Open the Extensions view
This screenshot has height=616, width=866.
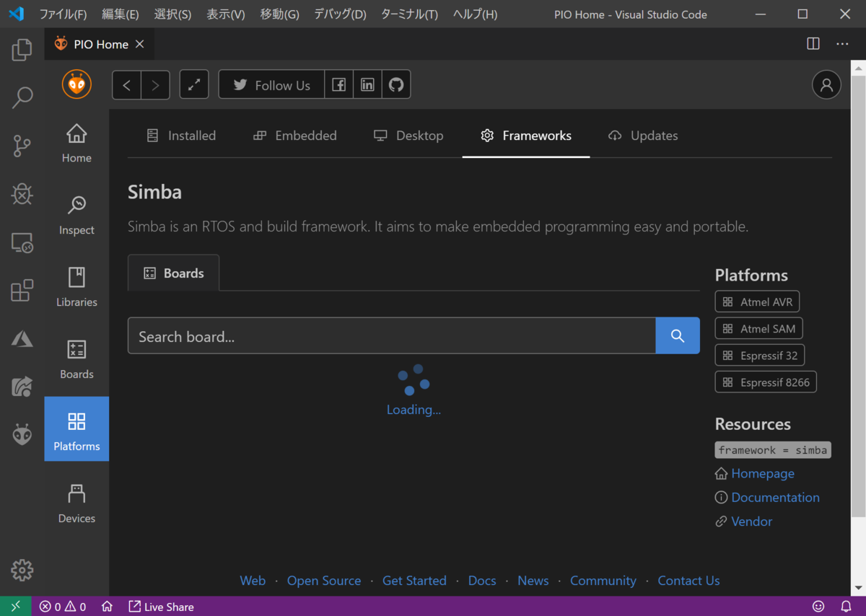click(22, 290)
